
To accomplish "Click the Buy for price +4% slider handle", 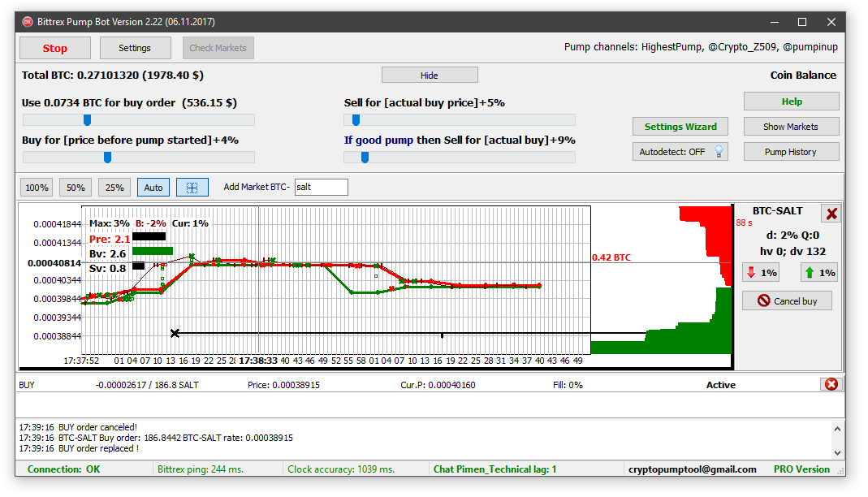I will [x=107, y=158].
